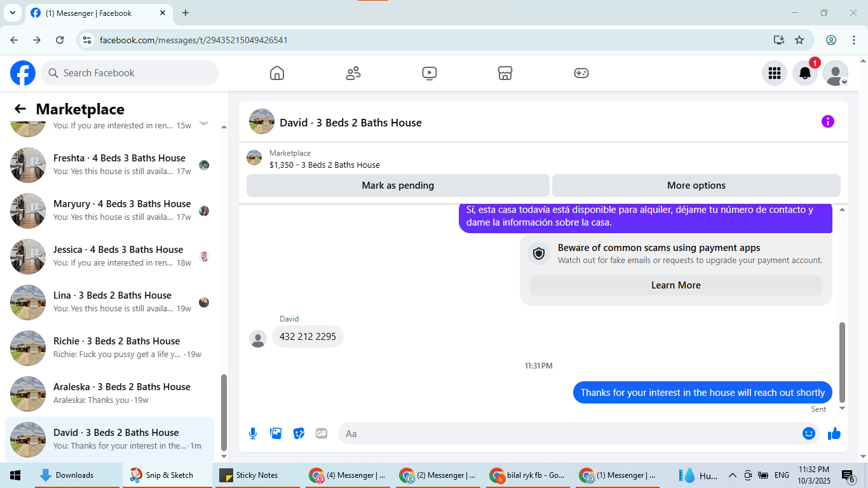The height and width of the screenshot is (488, 868).
Task: Click the shield icon in scam warning
Action: pos(539,254)
